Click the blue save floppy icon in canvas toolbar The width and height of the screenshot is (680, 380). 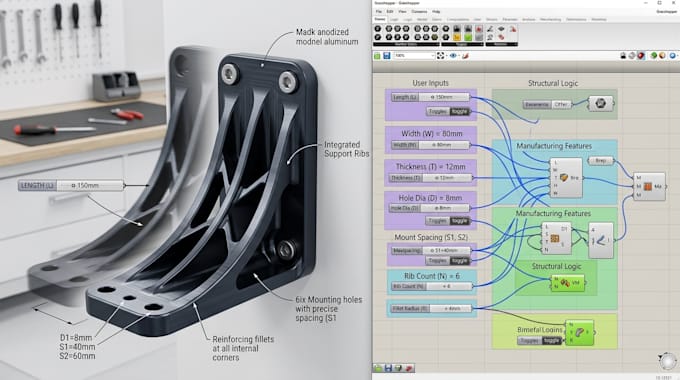386,56
